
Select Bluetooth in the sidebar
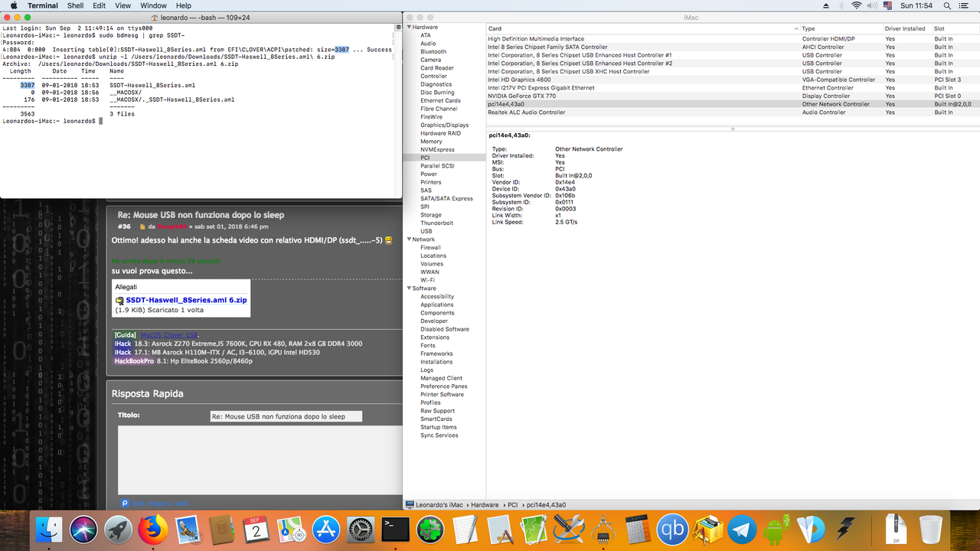click(433, 51)
